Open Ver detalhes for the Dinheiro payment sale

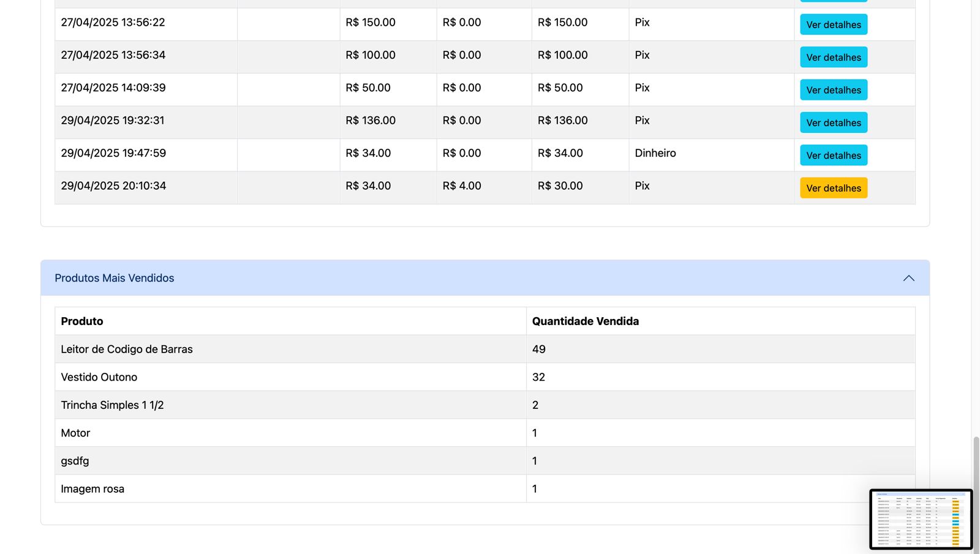tap(833, 155)
